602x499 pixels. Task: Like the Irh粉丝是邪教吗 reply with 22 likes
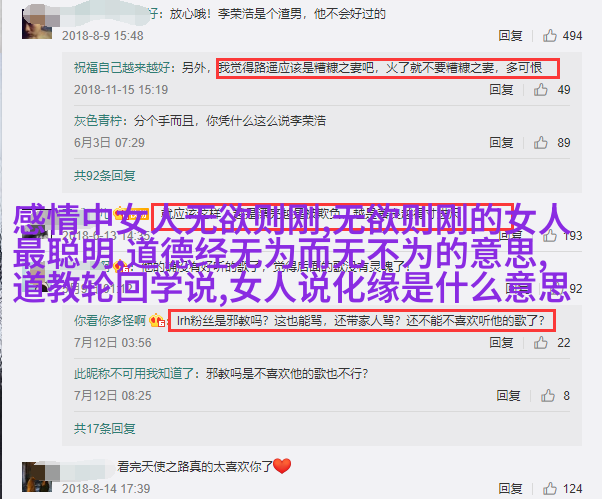click(x=541, y=342)
